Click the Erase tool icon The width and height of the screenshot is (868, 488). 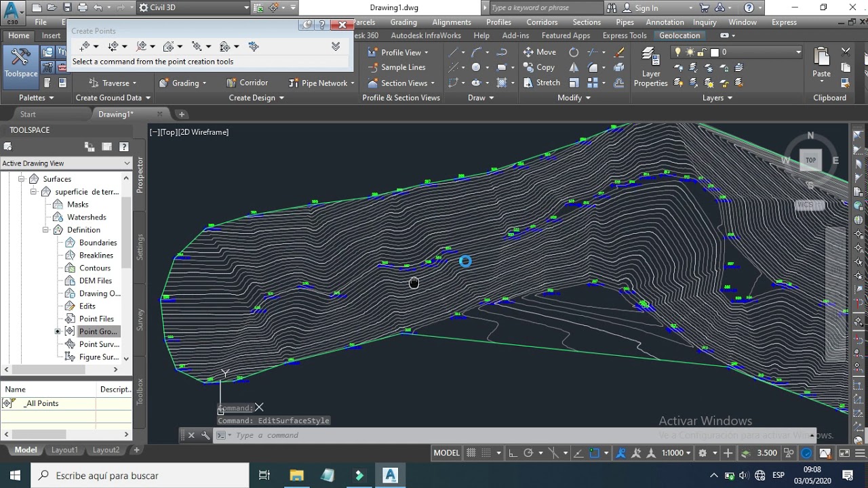coord(619,52)
